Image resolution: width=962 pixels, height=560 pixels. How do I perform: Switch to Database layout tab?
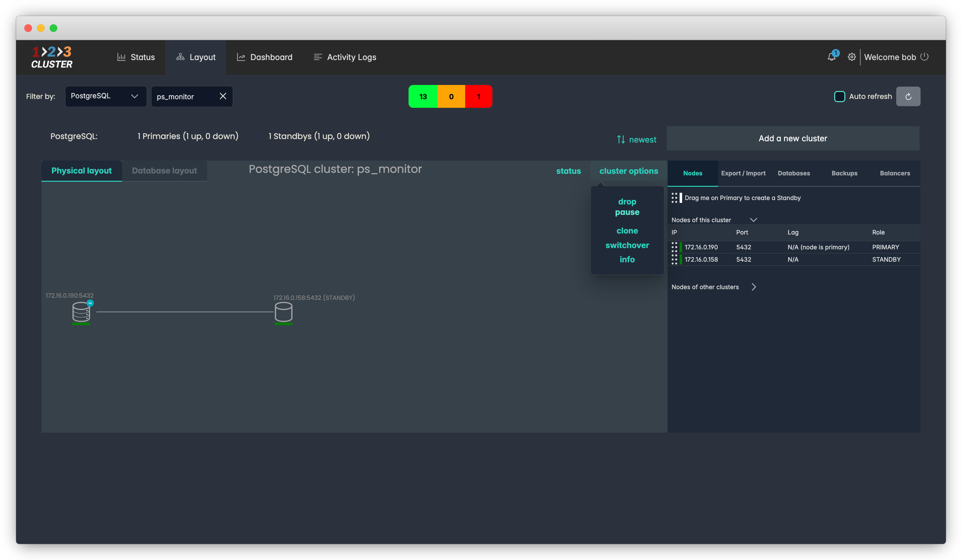click(164, 171)
